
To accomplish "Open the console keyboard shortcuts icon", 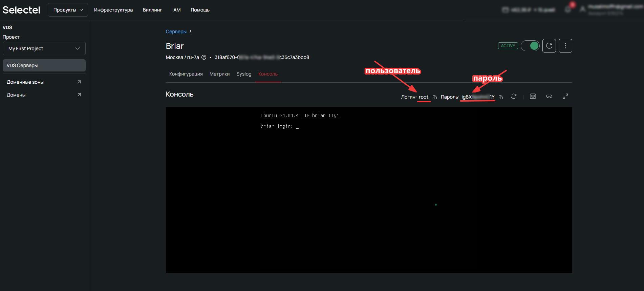I will tap(533, 97).
